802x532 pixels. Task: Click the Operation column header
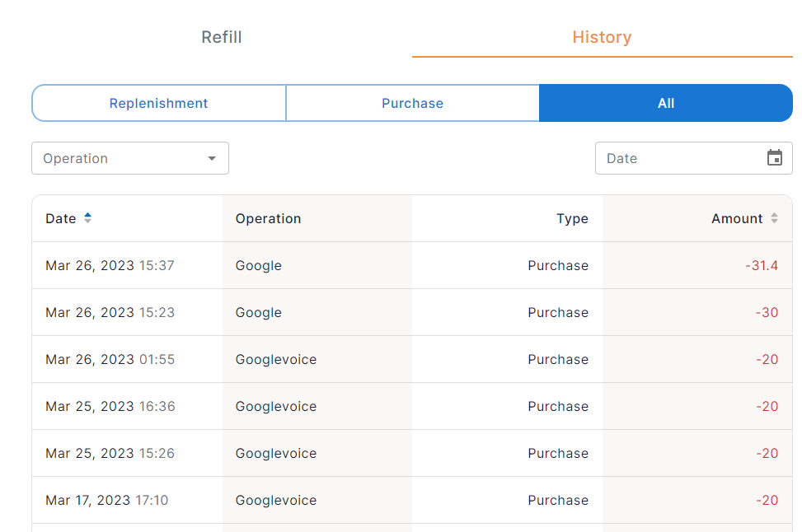click(x=268, y=218)
